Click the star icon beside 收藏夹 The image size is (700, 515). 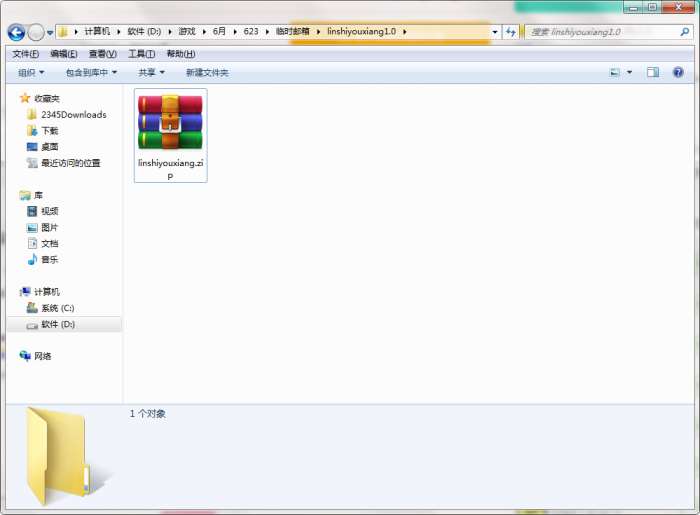pyautogui.click(x=25, y=98)
